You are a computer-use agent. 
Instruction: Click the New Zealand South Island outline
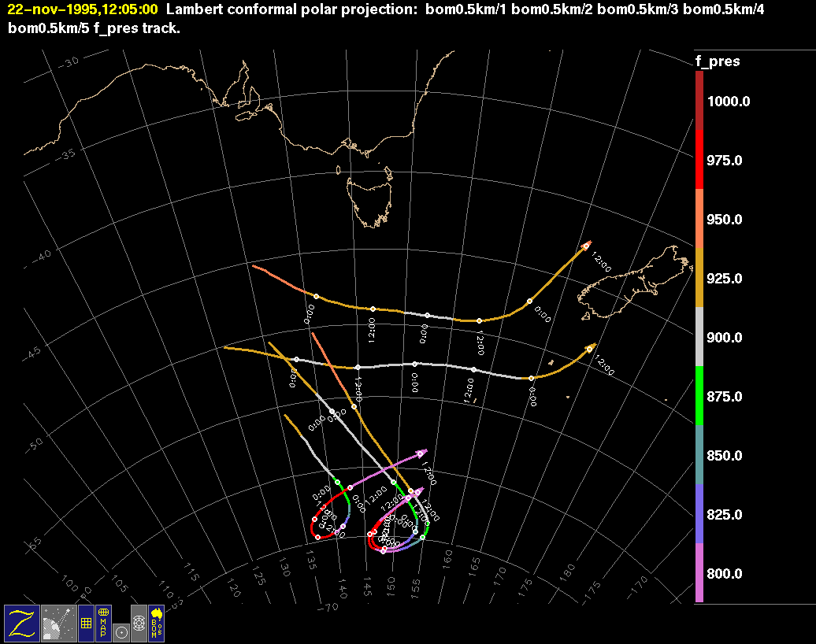tap(622, 283)
